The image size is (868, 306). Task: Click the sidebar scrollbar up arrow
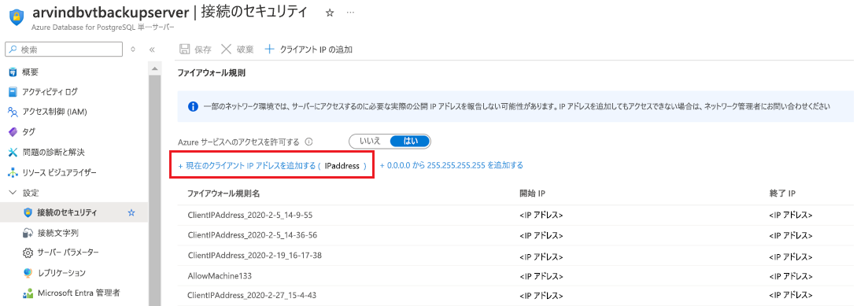(154, 68)
